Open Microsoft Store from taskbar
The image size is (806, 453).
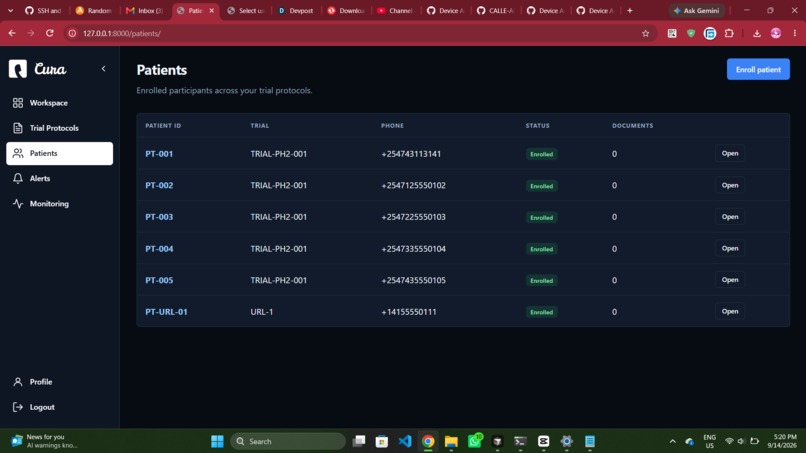[x=381, y=441]
